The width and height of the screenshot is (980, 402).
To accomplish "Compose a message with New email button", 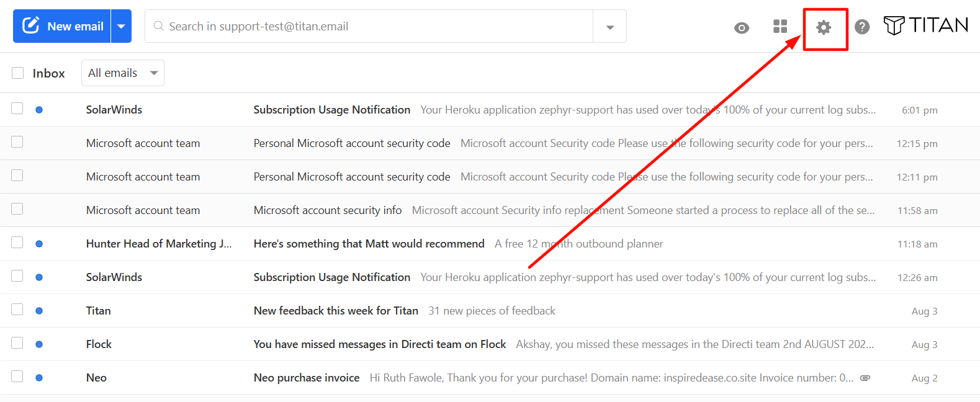I will pyautogui.click(x=62, y=26).
